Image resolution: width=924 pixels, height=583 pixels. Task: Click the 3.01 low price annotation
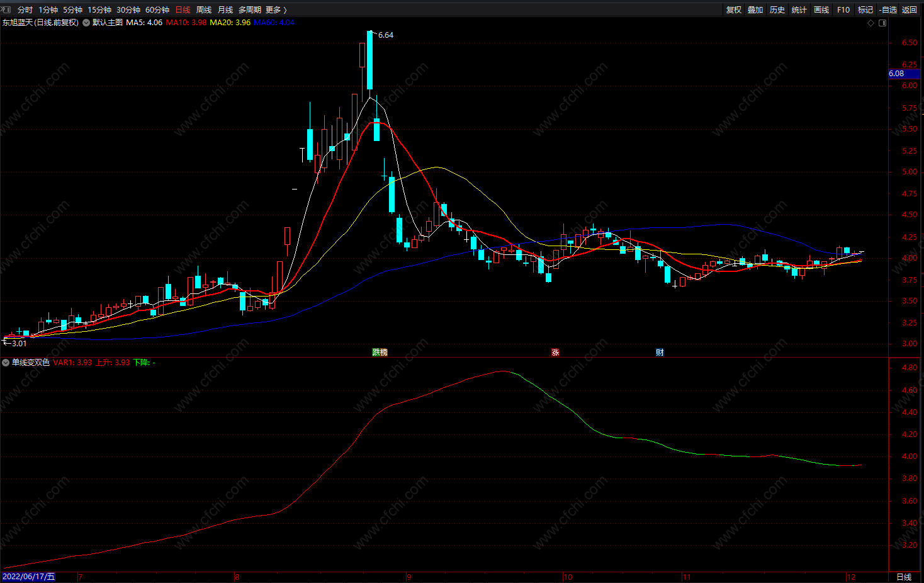point(20,344)
